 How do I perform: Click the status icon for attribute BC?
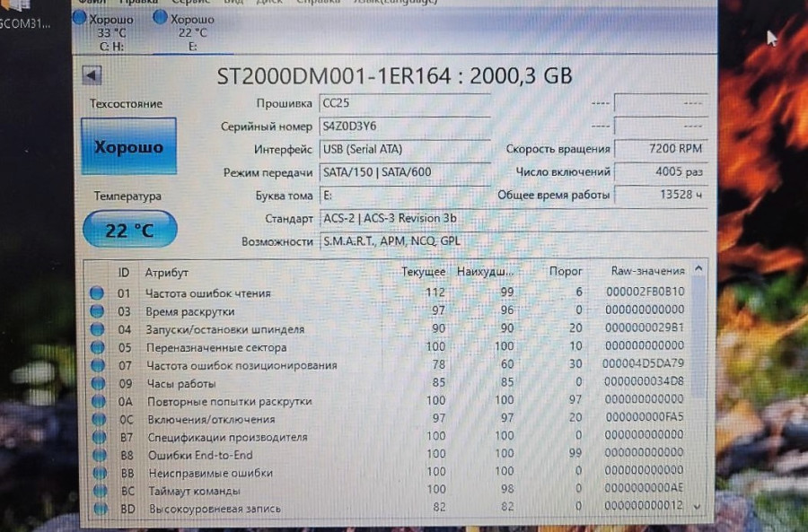101,491
